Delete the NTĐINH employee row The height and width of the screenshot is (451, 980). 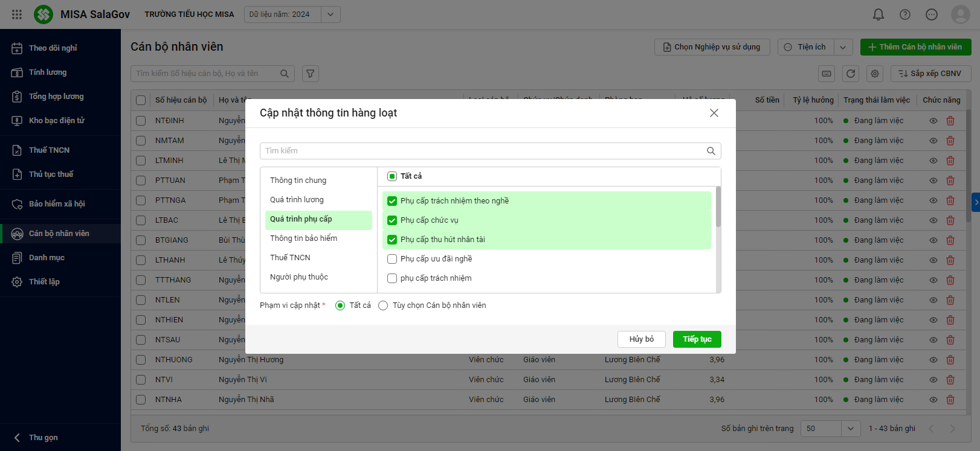[950, 121]
